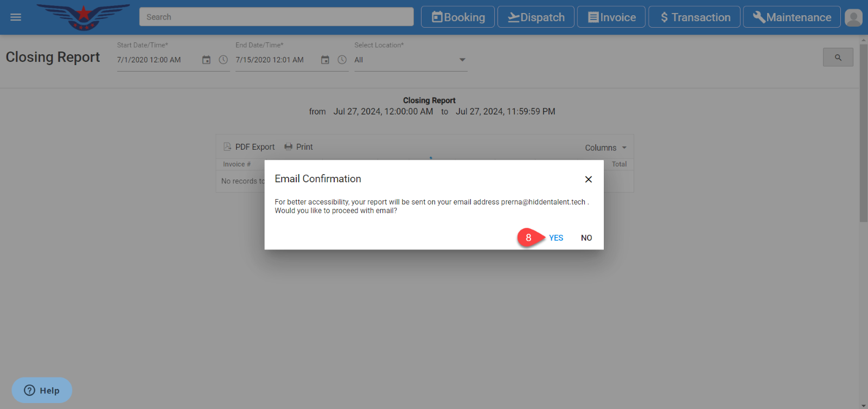Navigate to Transaction menu
The height and width of the screenshot is (409, 868).
[694, 17]
